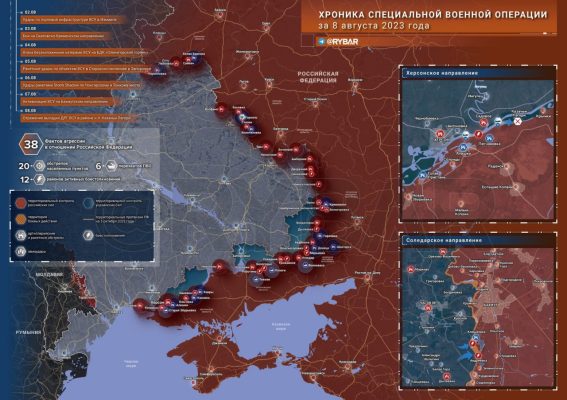Click the Telegram icon beside @RYBAR
The image size is (567, 400).
321,42
